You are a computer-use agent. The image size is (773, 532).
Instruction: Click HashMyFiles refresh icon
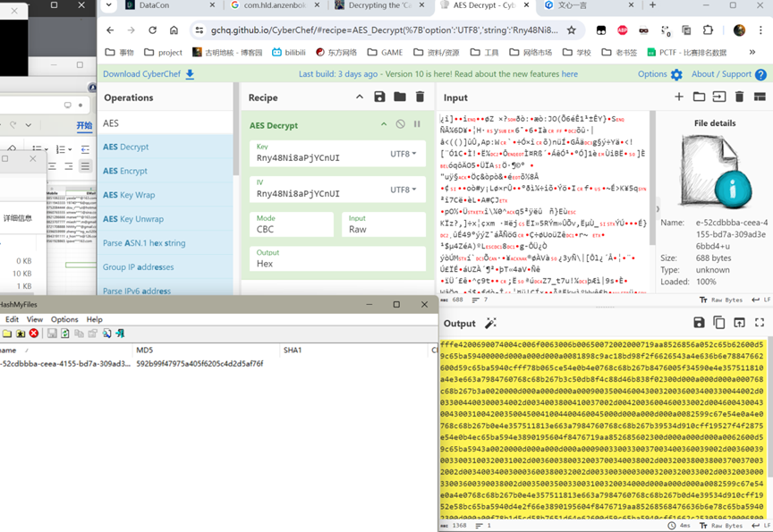(x=65, y=334)
